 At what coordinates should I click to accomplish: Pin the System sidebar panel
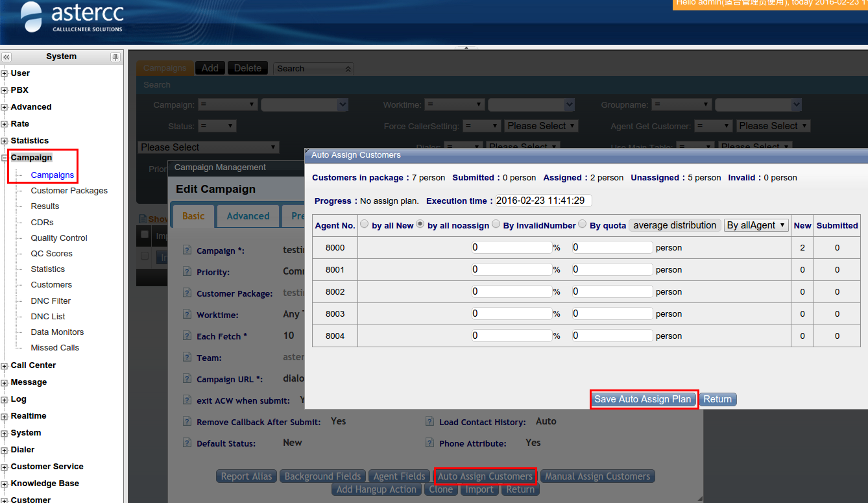click(115, 57)
